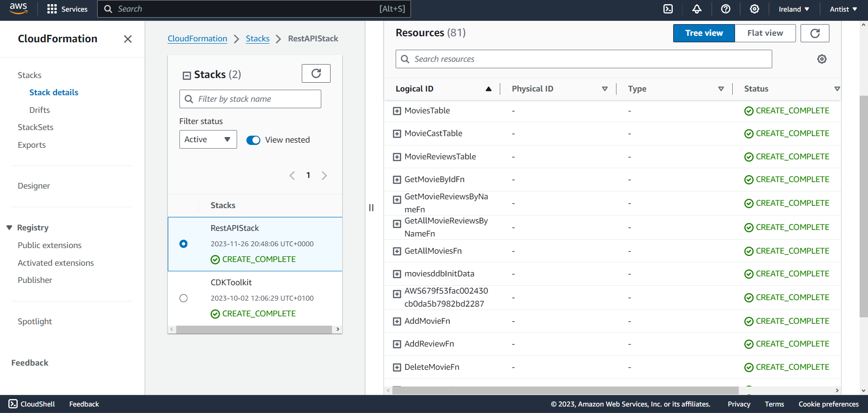Viewport: 868px width, 413px height.
Task: Open the help question mark icon
Action: [726, 9]
